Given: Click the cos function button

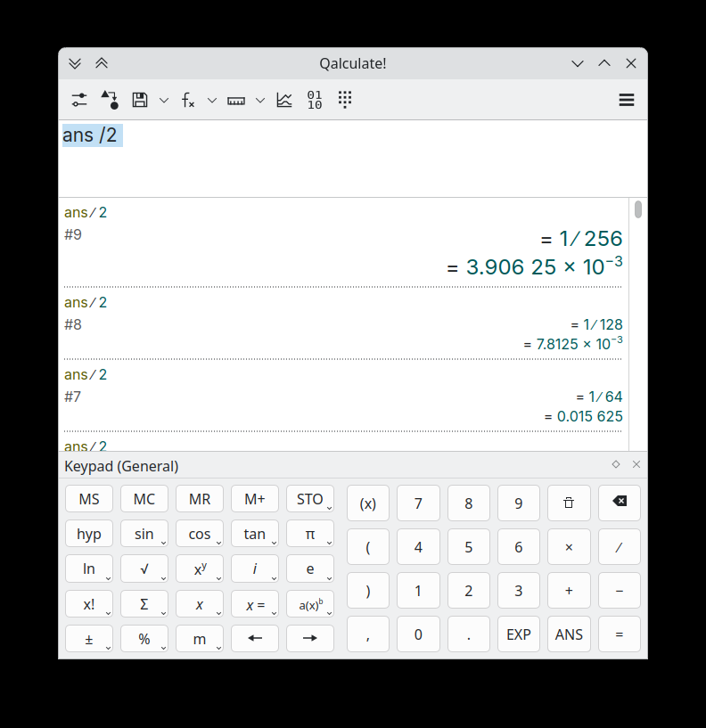Looking at the screenshot, I should point(200,534).
